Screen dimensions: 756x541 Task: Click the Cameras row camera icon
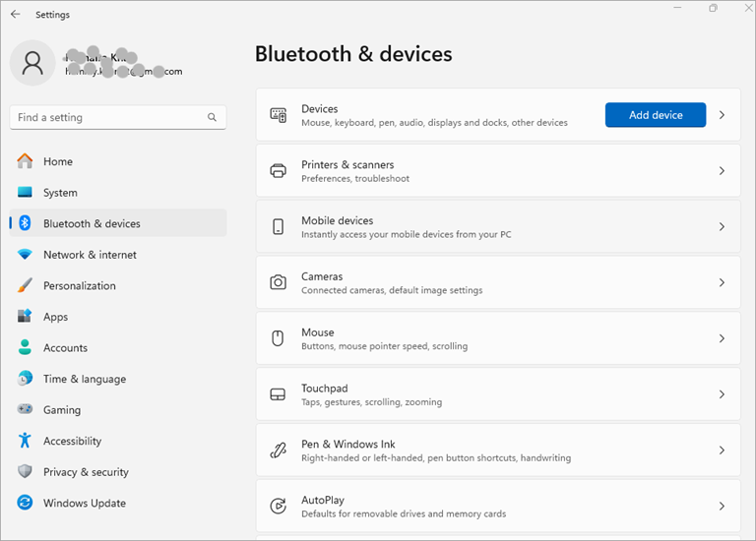[279, 282]
